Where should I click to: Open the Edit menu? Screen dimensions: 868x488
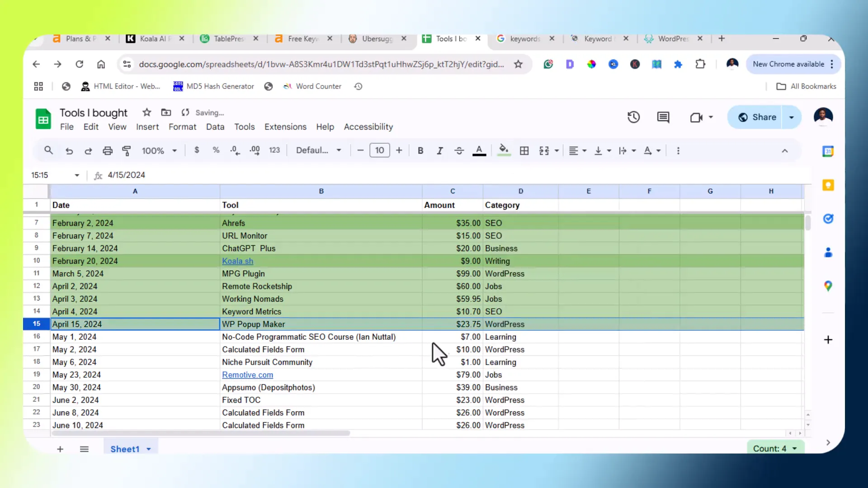[x=91, y=127]
